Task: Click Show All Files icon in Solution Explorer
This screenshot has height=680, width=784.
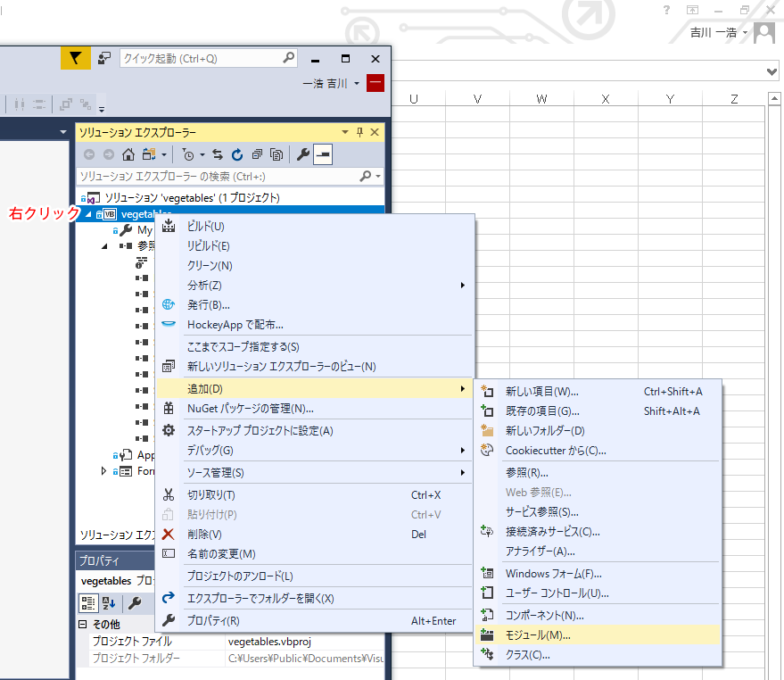Action: 276,154
